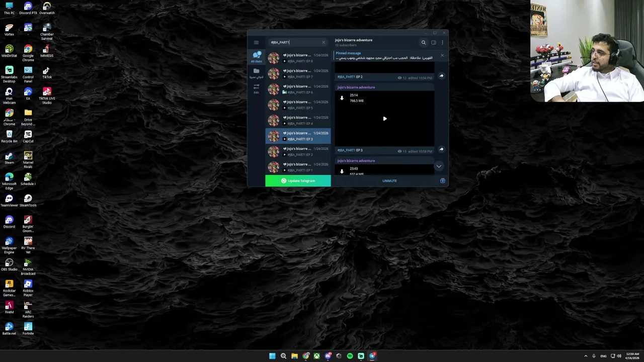Image resolution: width=644 pixels, height=362 pixels.
Task: Open taskbar Search
Action: click(x=283, y=356)
